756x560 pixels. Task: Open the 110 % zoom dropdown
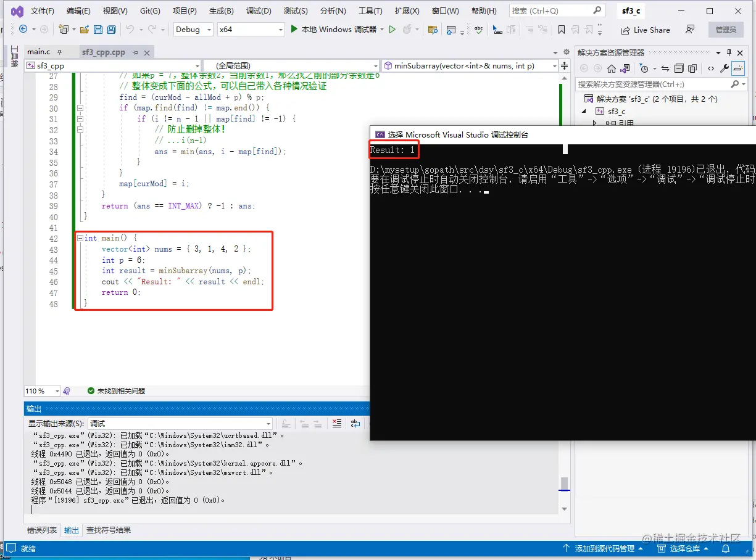click(43, 391)
